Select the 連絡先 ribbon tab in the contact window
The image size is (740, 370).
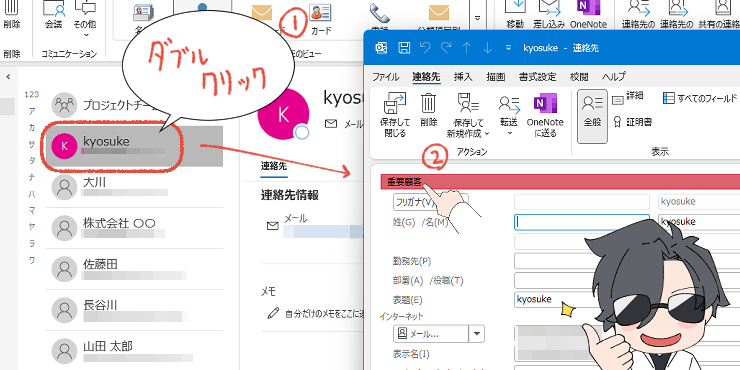coord(426,77)
